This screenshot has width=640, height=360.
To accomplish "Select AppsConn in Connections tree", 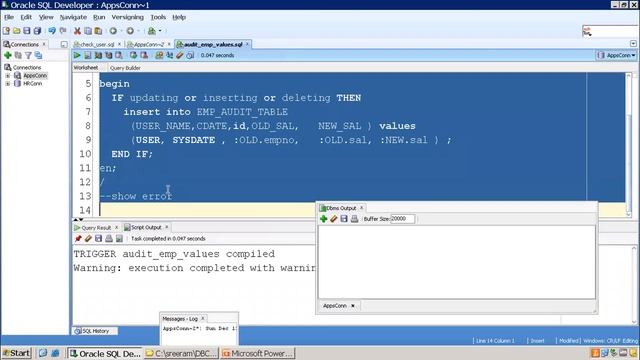I will coord(35,76).
